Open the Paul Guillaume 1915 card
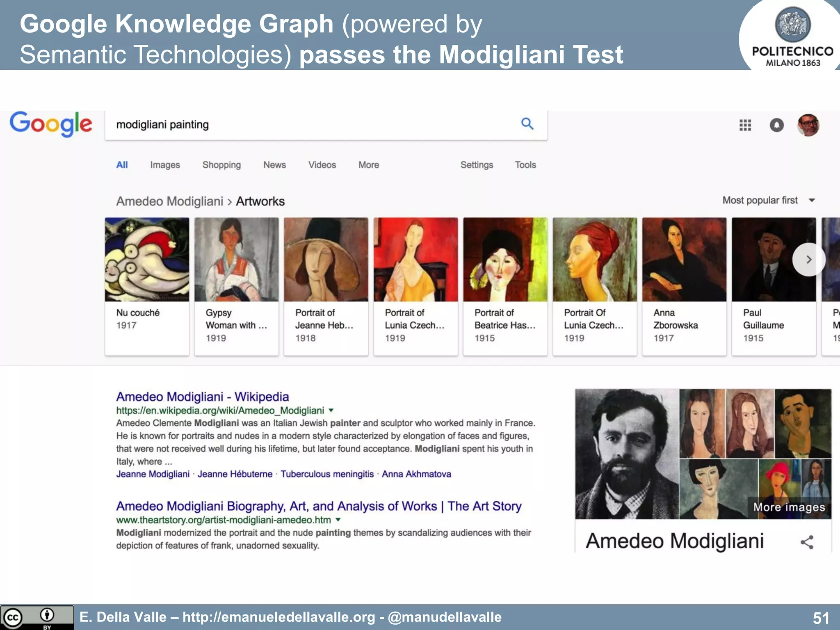 774,286
